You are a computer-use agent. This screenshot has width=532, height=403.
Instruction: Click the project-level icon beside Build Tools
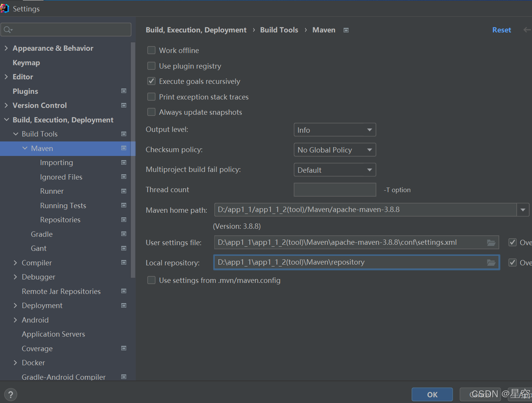tap(124, 134)
